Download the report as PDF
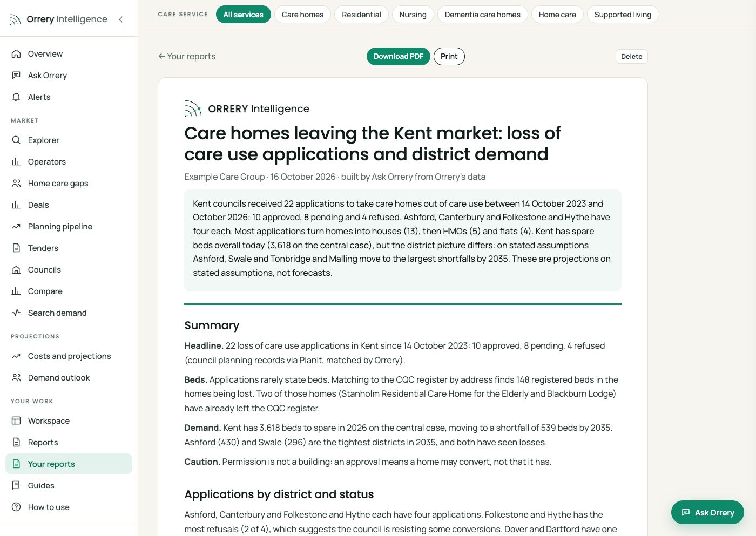The width and height of the screenshot is (756, 536). pyautogui.click(x=399, y=57)
